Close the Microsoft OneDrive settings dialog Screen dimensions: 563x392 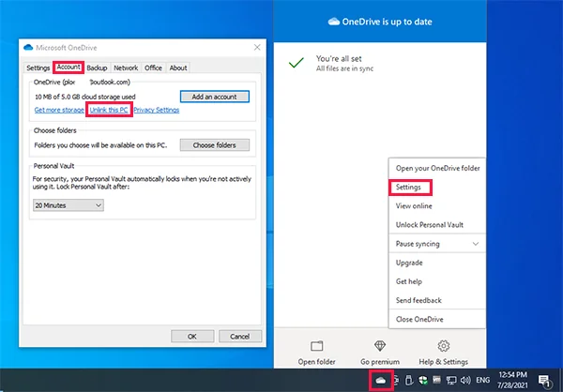257,48
